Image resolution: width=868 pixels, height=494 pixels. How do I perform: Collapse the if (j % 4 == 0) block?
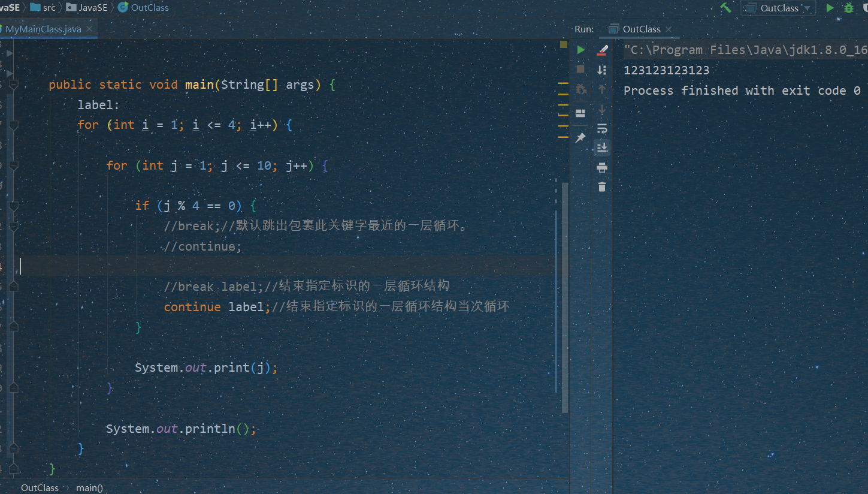[x=14, y=206]
